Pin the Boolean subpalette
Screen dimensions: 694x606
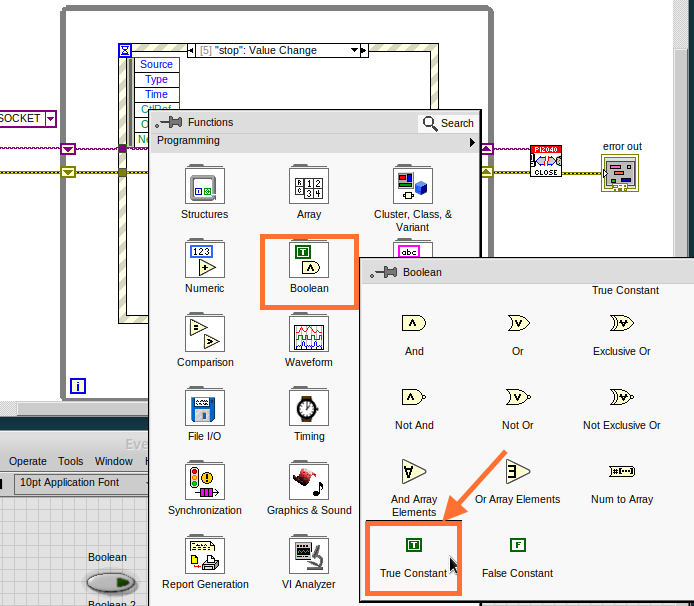click(x=384, y=272)
